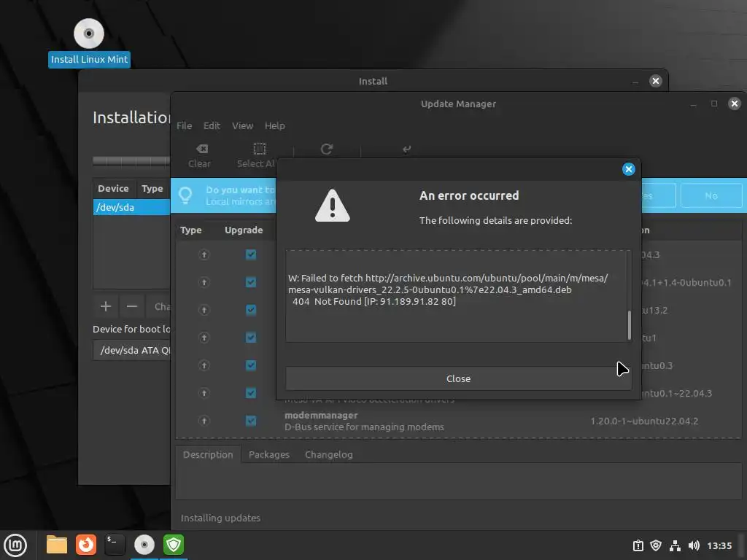Uncheck the modemmanager upgrade checkbox

[251, 421]
